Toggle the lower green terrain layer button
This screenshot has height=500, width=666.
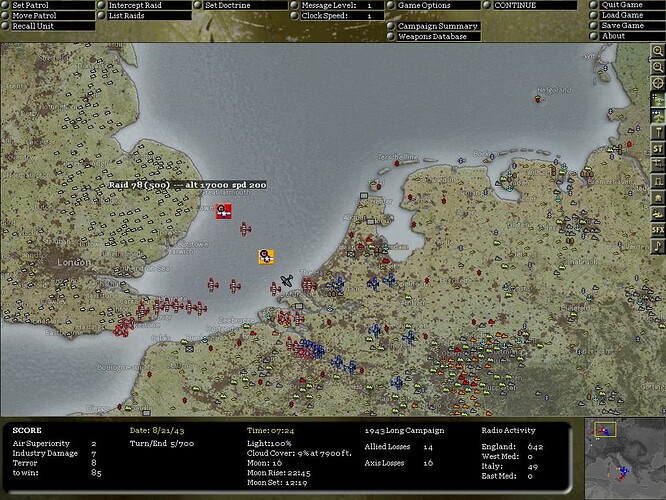click(658, 116)
